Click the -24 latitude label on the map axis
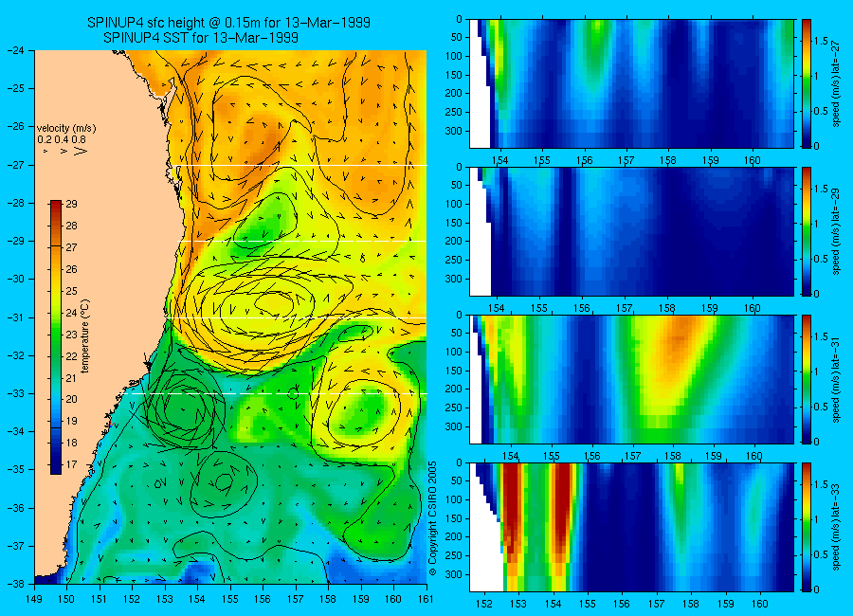The image size is (853, 616). [x=16, y=50]
